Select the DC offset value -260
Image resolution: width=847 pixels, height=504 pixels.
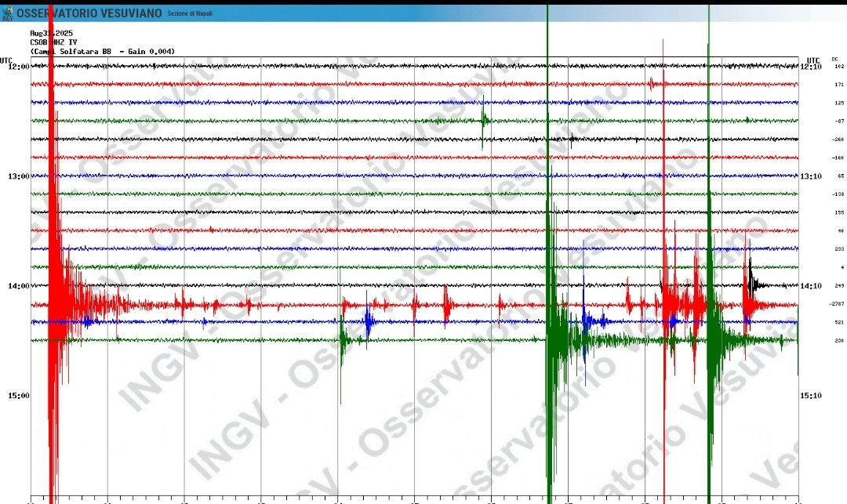click(838, 140)
